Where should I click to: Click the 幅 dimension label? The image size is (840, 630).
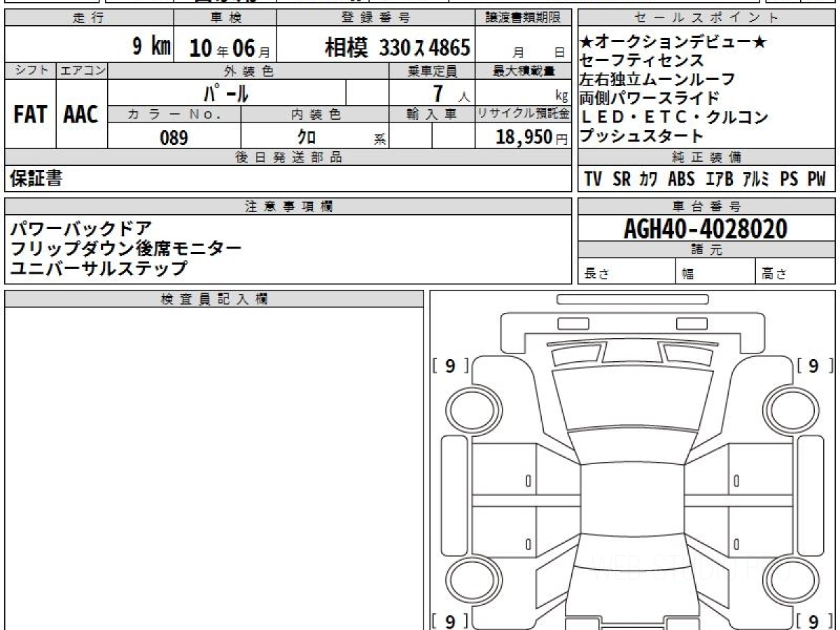[688, 274]
